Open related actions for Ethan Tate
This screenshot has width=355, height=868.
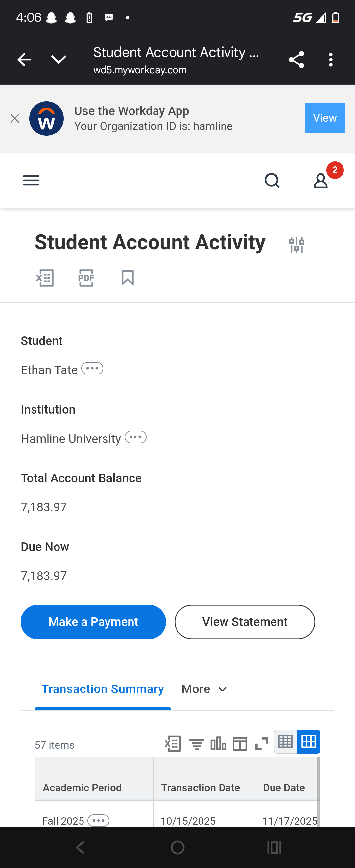tap(92, 368)
